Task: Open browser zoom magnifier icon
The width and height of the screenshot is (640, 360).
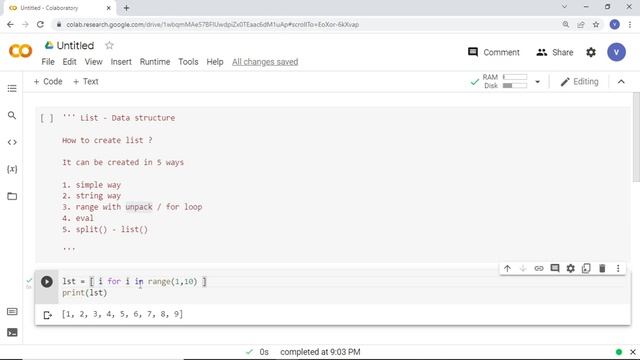Action: 566,24
